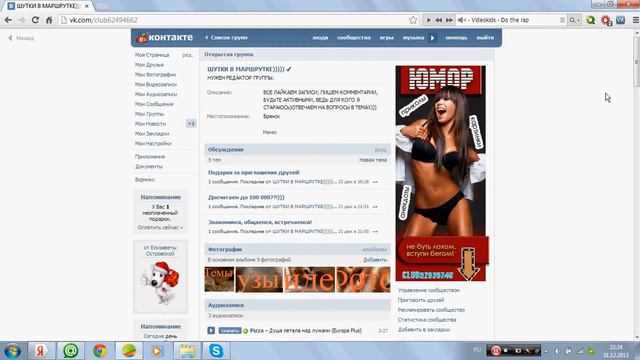Click the +1 counter beside Мои Новости

[x=191, y=124]
